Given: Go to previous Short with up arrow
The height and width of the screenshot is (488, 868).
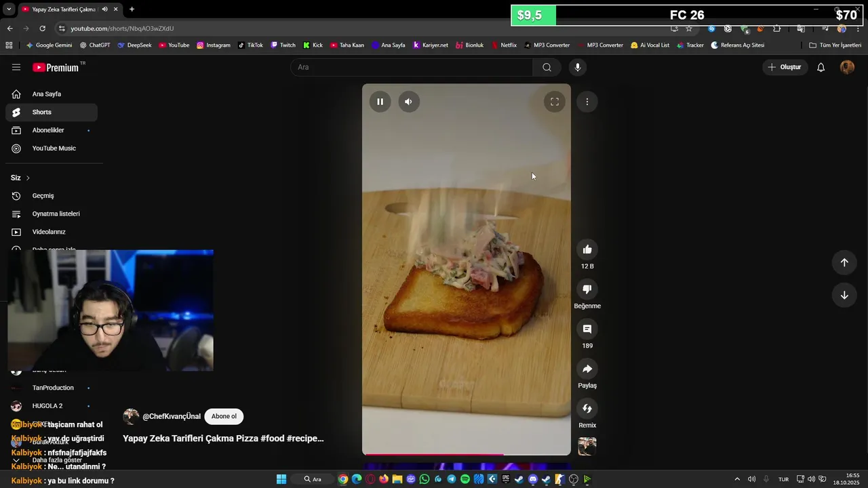Looking at the screenshot, I should pos(844,262).
